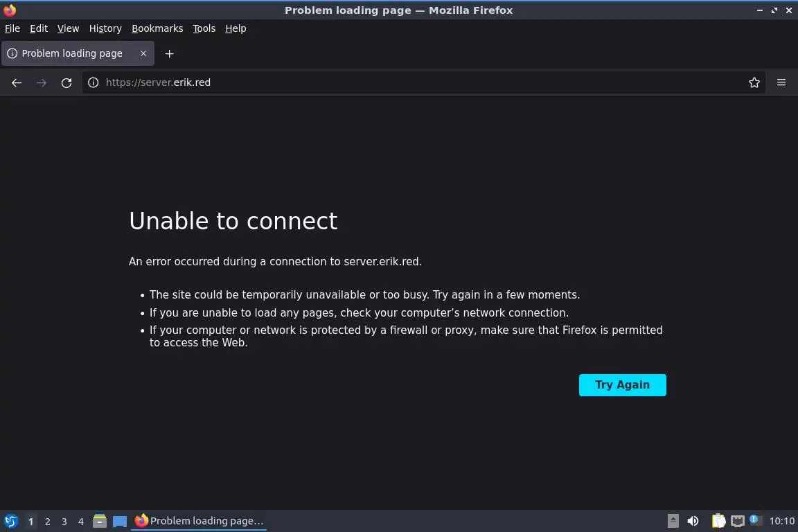The width and height of the screenshot is (798, 532).
Task: Bookmark this page with the star icon
Action: point(754,82)
